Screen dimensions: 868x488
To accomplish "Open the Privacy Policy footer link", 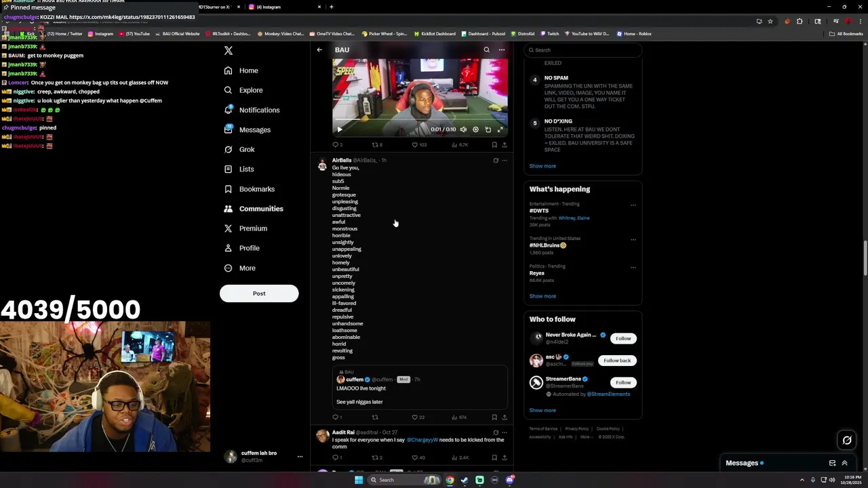I will pos(577,429).
